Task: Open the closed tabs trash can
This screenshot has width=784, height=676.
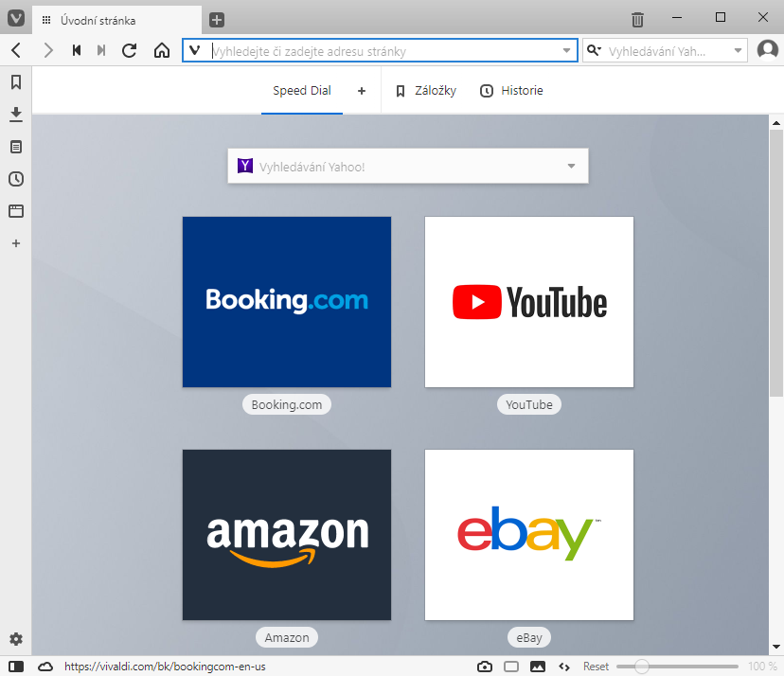Action: (x=637, y=20)
